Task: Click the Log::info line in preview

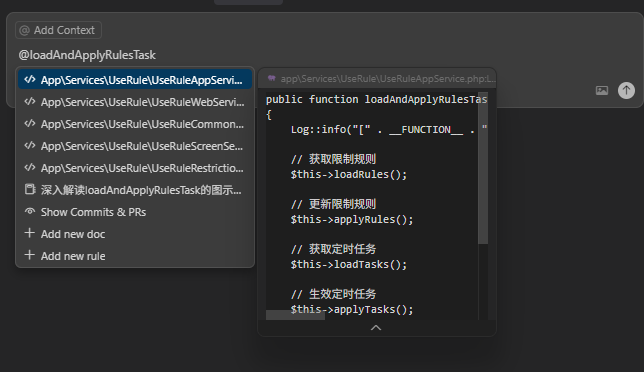Action: click(x=389, y=130)
